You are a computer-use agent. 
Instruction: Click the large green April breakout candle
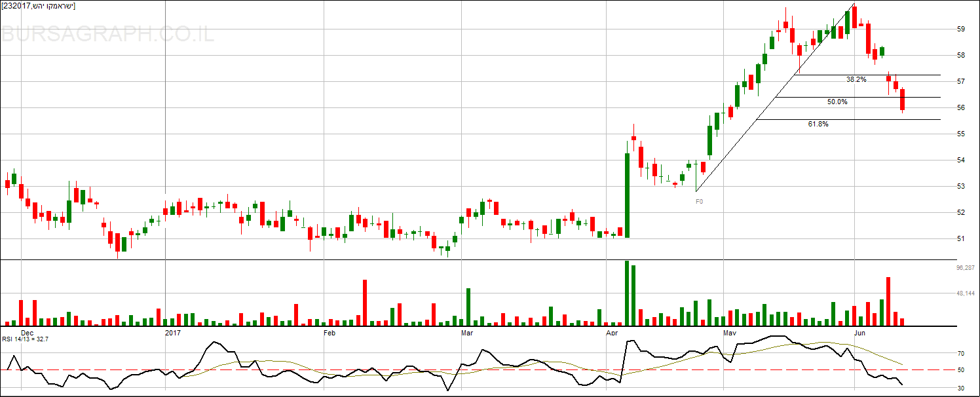pos(627,195)
